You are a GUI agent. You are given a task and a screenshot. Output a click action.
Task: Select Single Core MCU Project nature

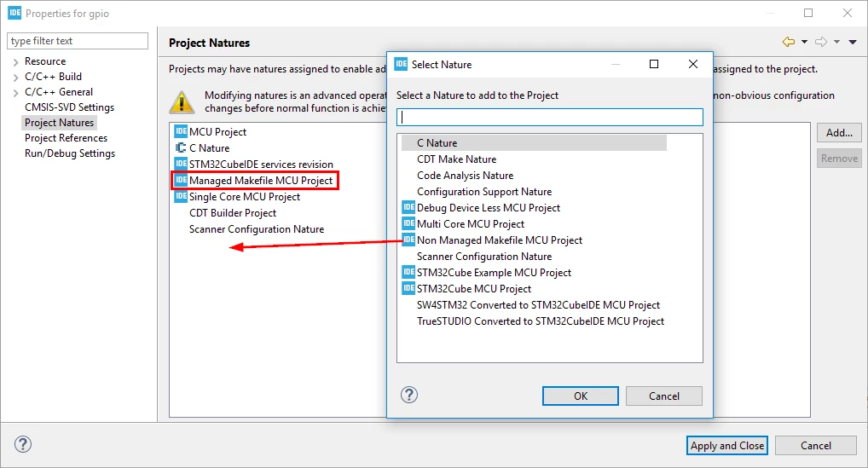tap(245, 196)
